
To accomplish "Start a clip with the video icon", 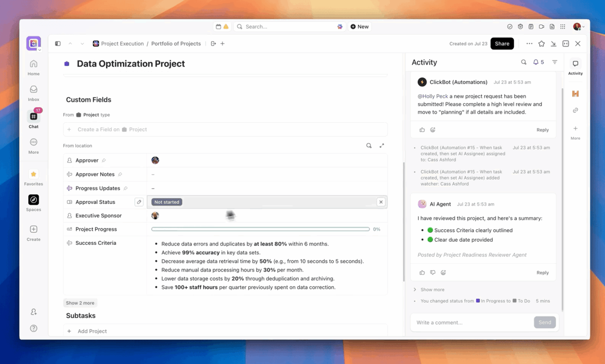I will click(x=541, y=26).
